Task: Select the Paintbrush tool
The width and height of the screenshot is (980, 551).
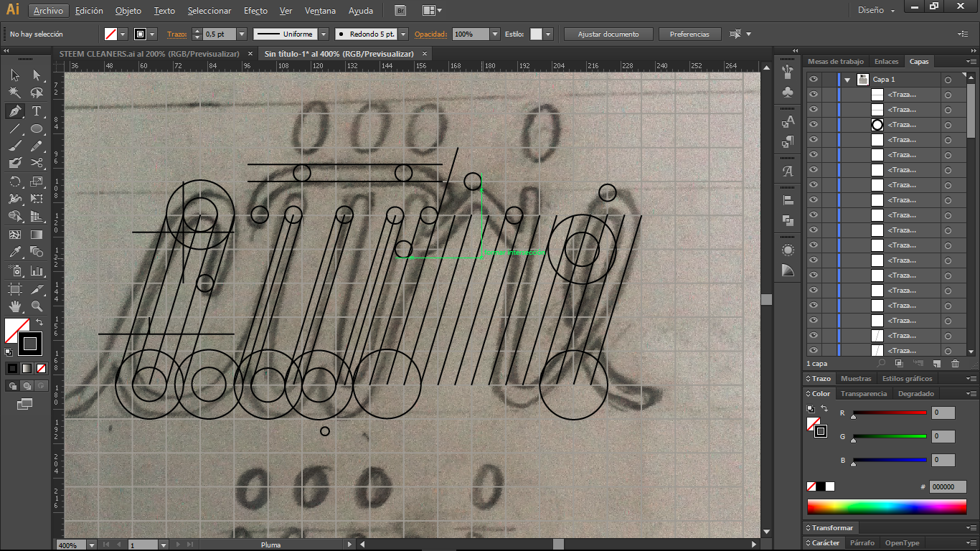Action: tap(15, 146)
